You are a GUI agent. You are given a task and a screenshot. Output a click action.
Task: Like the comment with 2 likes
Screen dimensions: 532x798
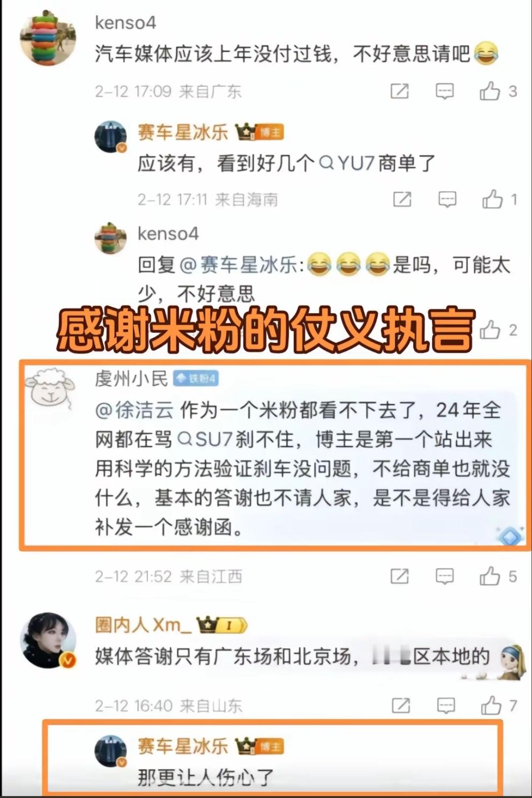[490, 330]
